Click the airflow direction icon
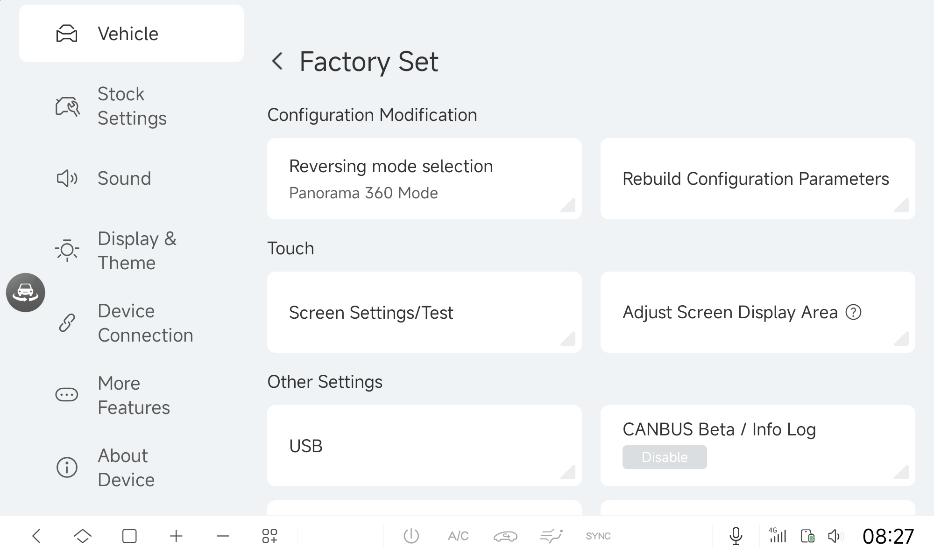Image resolution: width=934 pixels, height=560 pixels. (x=551, y=536)
